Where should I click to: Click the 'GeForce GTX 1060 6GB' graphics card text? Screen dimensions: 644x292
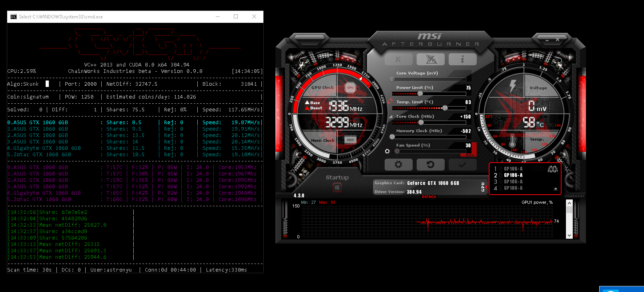tap(433, 183)
